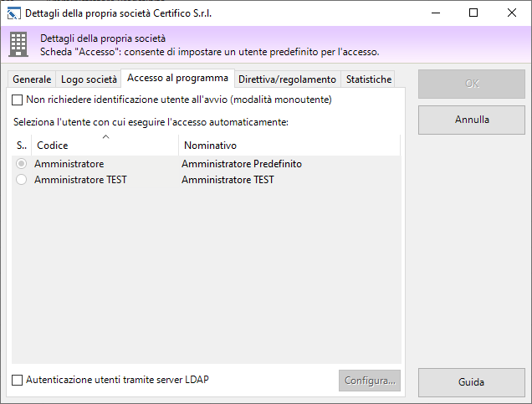Image resolution: width=532 pixels, height=404 pixels.
Task: Enable the single-user mode (monoutente) checkbox
Action: 18,100
